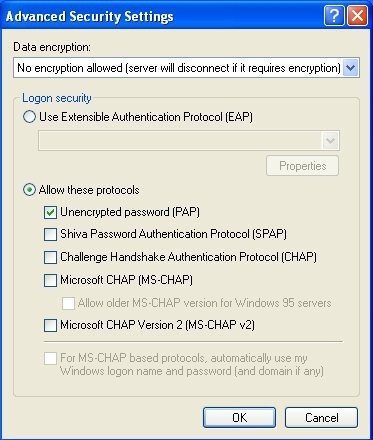This screenshot has width=373, height=440.
Task: Enable Microsoft CHAP Version 2 checkbox
Action: pos(50,325)
